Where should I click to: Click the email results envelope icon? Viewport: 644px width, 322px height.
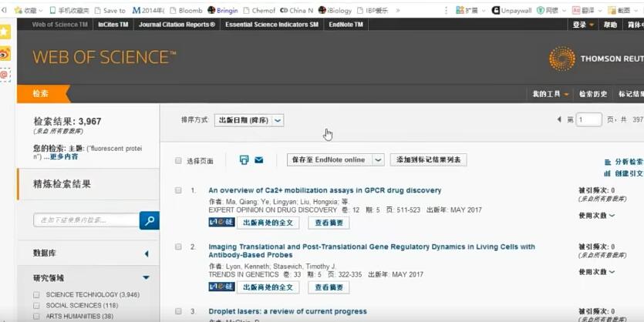pos(259,160)
